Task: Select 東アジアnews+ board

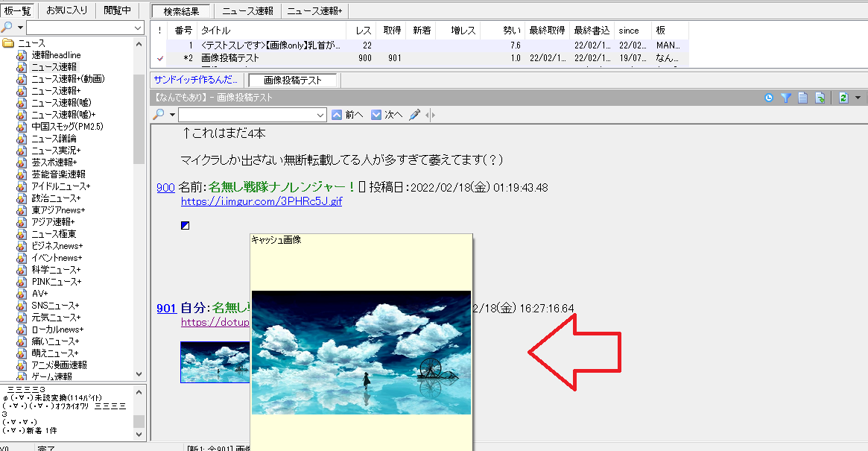Action: (58, 210)
